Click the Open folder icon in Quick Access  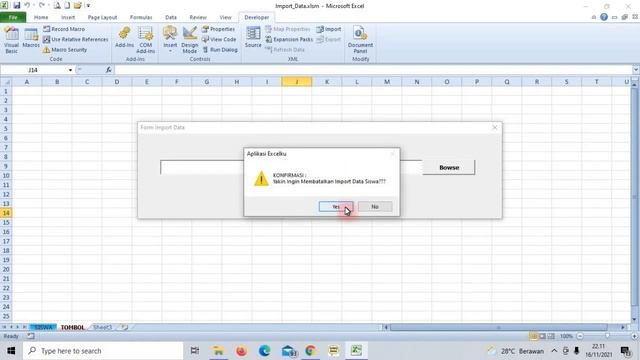(78, 6)
